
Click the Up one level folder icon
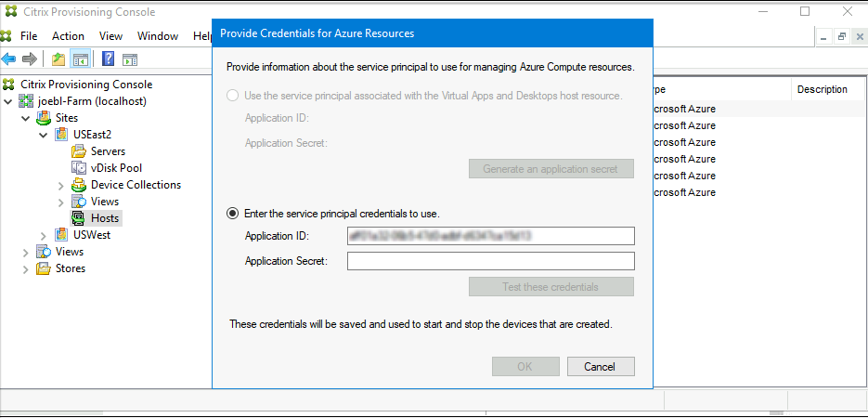58,59
